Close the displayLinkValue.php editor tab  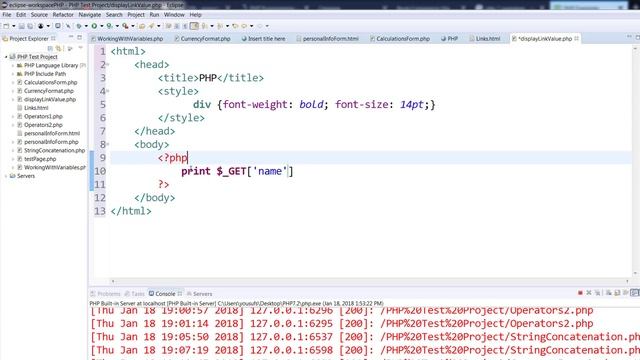(576, 38)
